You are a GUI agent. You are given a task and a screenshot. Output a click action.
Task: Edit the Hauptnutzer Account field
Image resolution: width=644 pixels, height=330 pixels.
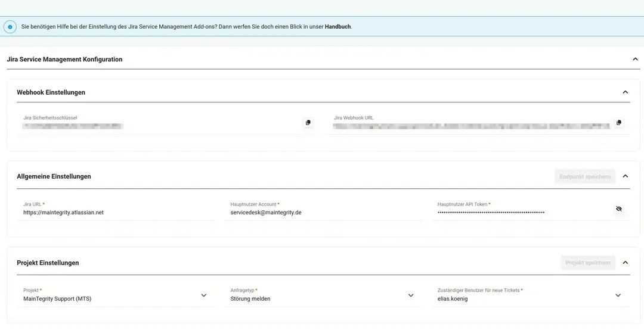[x=323, y=209]
